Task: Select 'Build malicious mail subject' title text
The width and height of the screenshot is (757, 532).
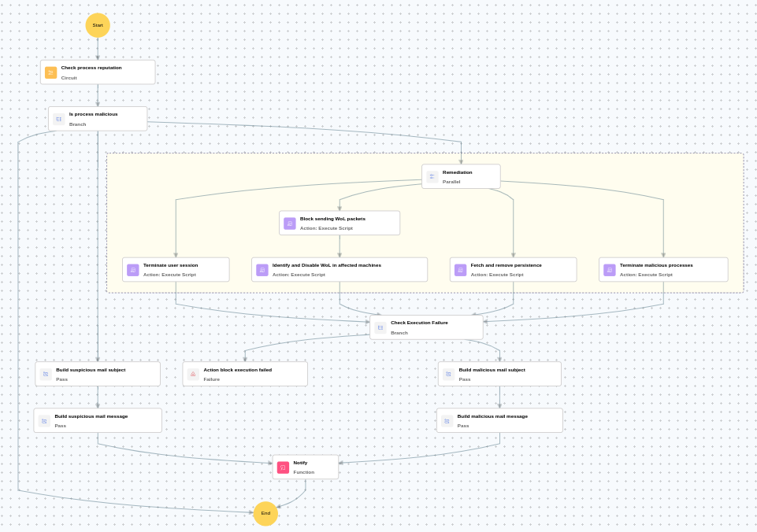Action: pyautogui.click(x=492, y=370)
